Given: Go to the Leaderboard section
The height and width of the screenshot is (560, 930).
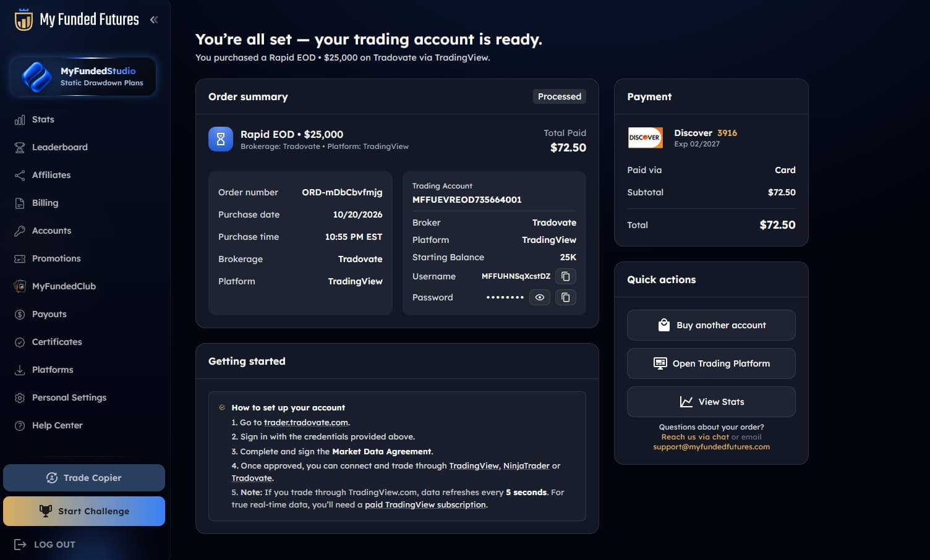Looking at the screenshot, I should [60, 147].
